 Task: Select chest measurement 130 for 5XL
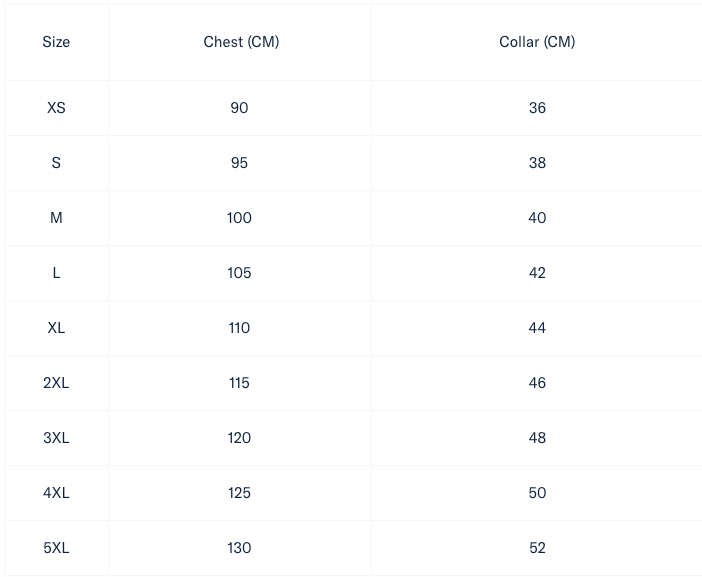coord(239,548)
